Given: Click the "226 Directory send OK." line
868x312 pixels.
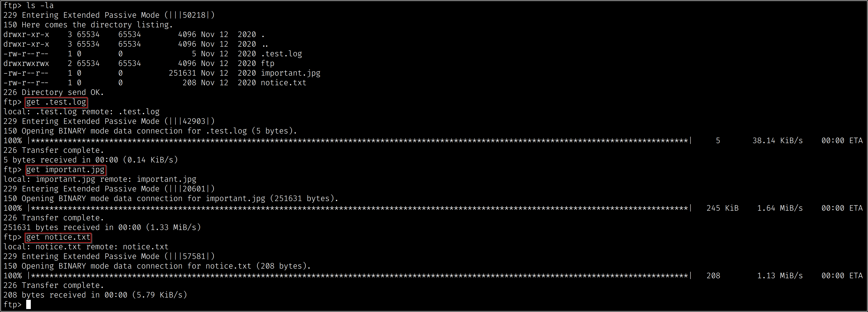Looking at the screenshot, I should click(54, 92).
